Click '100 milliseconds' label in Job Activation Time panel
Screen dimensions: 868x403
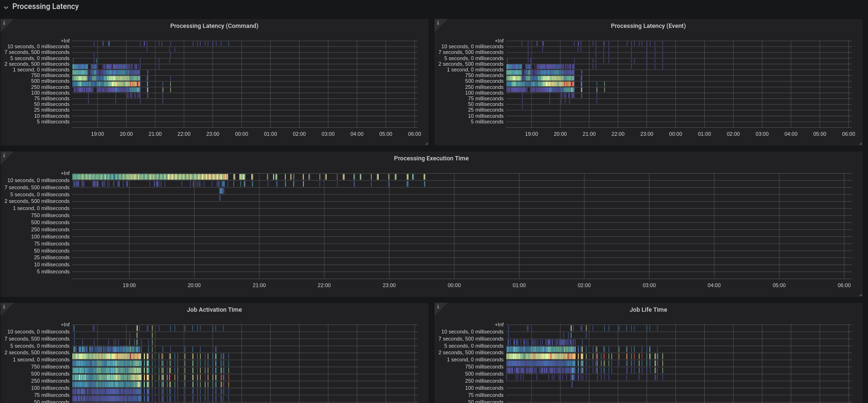(50, 388)
